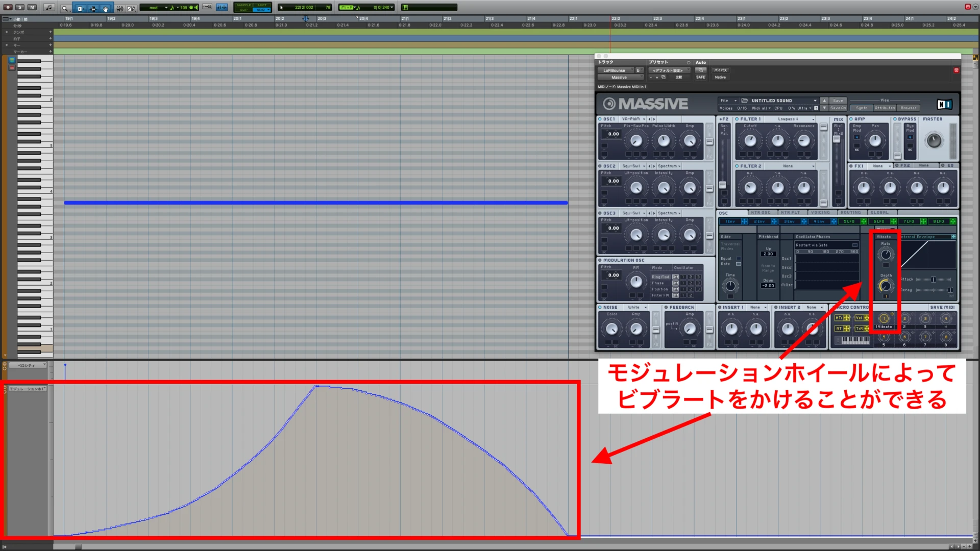The width and height of the screenshot is (980, 551).
Task: Enable Slip edit mode
Action: point(243,10)
